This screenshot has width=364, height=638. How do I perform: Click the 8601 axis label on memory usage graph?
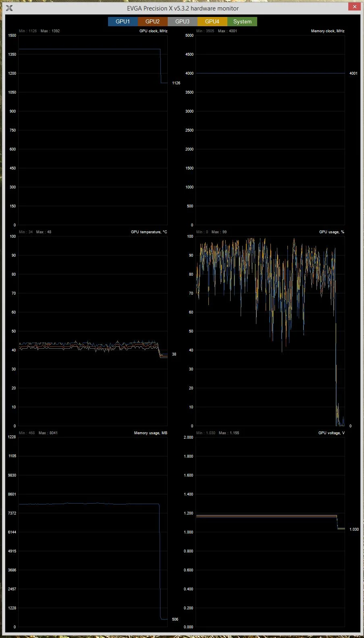tap(12, 494)
